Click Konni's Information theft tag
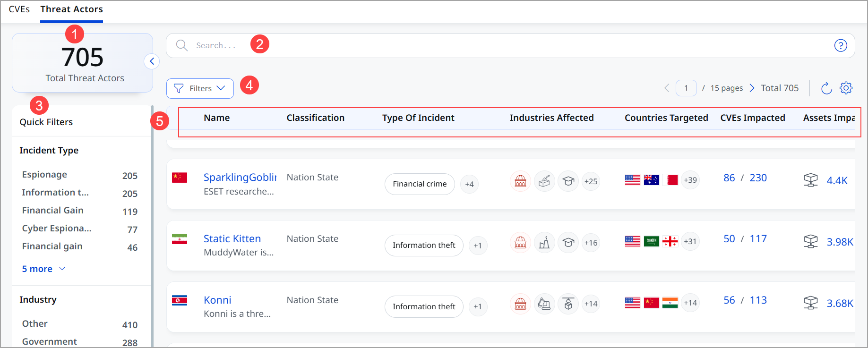This screenshot has height=348, width=868. pos(424,307)
